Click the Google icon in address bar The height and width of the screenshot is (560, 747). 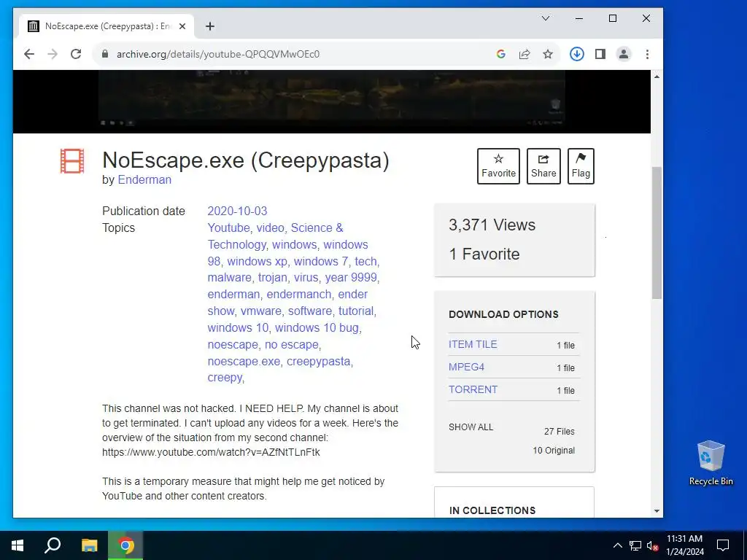point(500,54)
